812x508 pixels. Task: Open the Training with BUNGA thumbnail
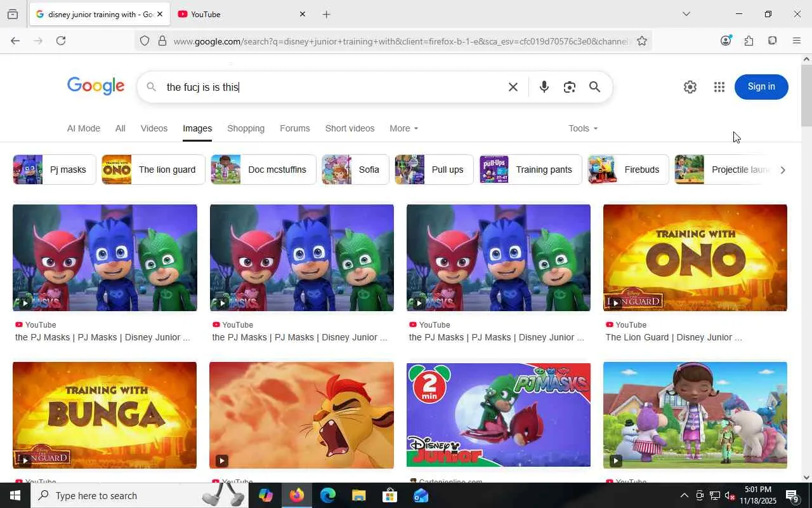pos(105,415)
